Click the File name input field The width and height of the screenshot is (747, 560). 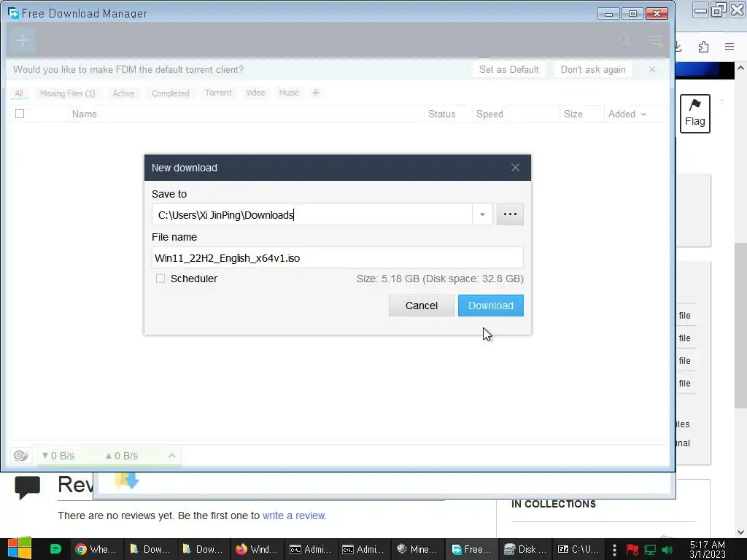(x=337, y=257)
